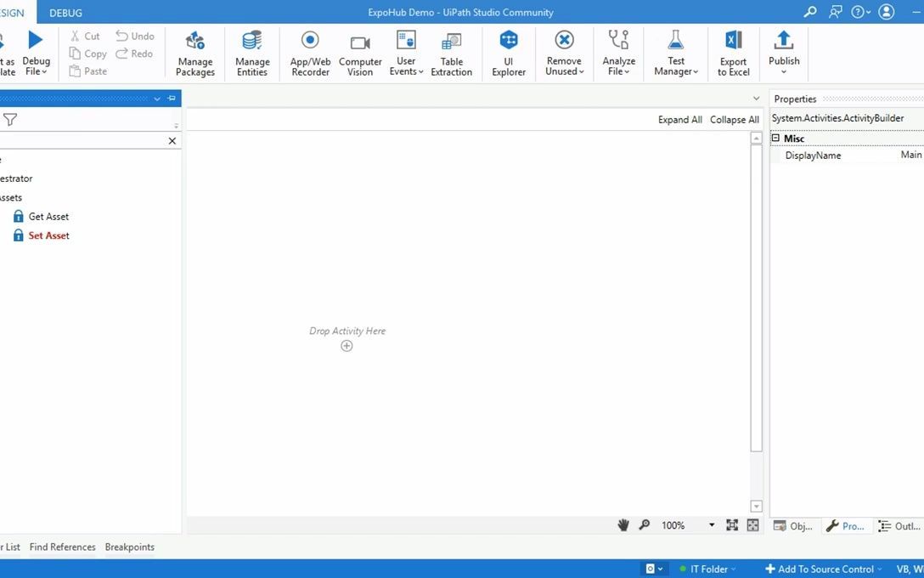Select the Set Asset activity
Screen dimensions: 924x578
click(42, 235)
